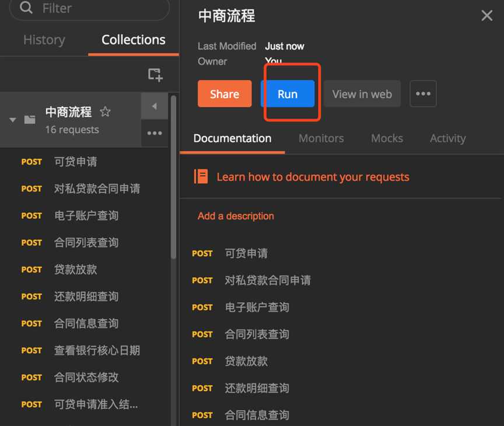504x426 pixels.
Task: Open the details panel more options button
Action: point(423,94)
